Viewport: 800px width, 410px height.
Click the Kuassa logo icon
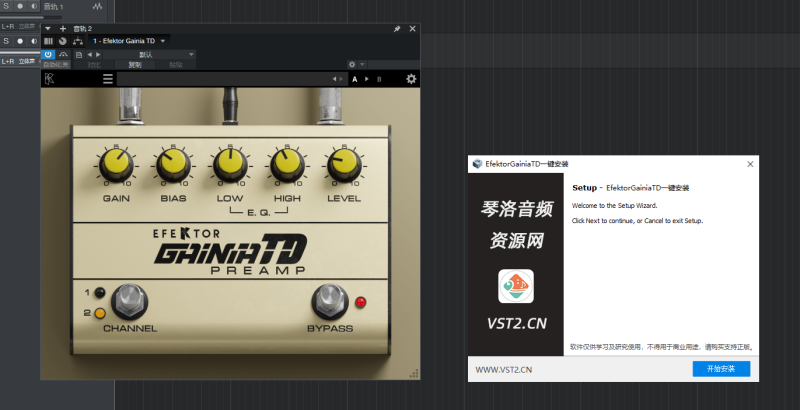tap(50, 78)
